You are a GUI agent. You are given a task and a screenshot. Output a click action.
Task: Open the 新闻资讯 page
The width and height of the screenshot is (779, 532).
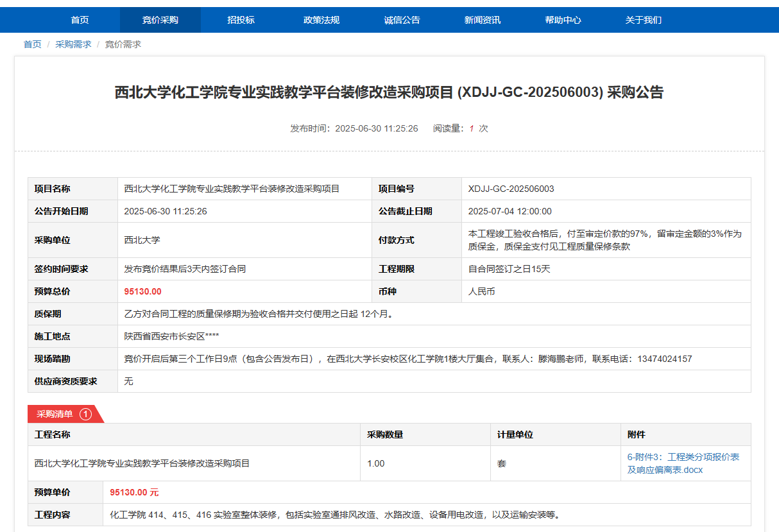tap(483, 20)
